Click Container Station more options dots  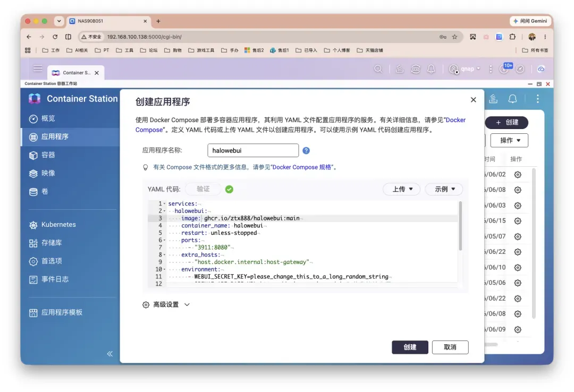click(537, 98)
